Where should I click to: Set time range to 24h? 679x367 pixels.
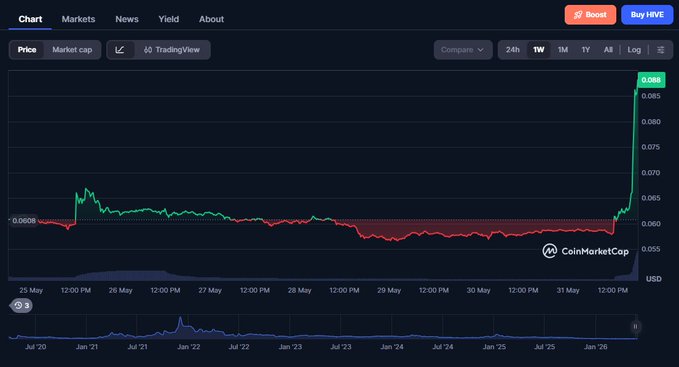513,50
